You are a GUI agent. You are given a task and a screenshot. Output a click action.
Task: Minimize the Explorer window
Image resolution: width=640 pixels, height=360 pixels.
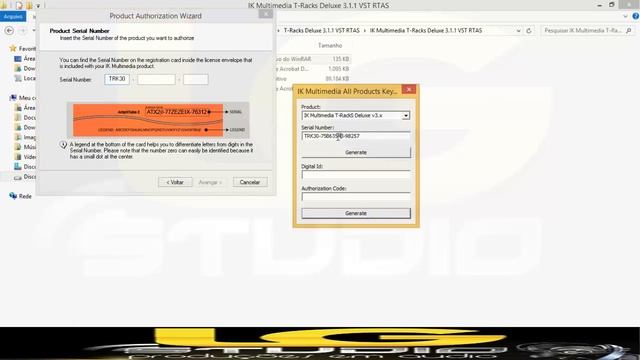coord(600,5)
